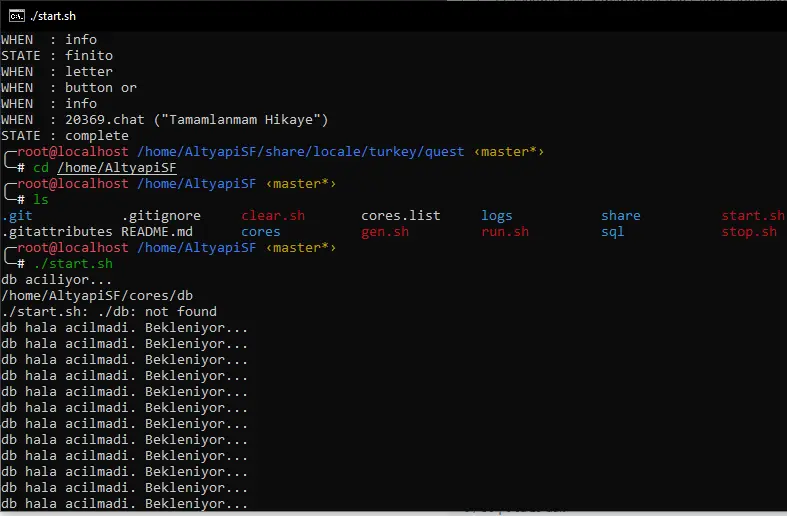
Task: Click the 'gen.sh' script name
Action: [385, 232]
